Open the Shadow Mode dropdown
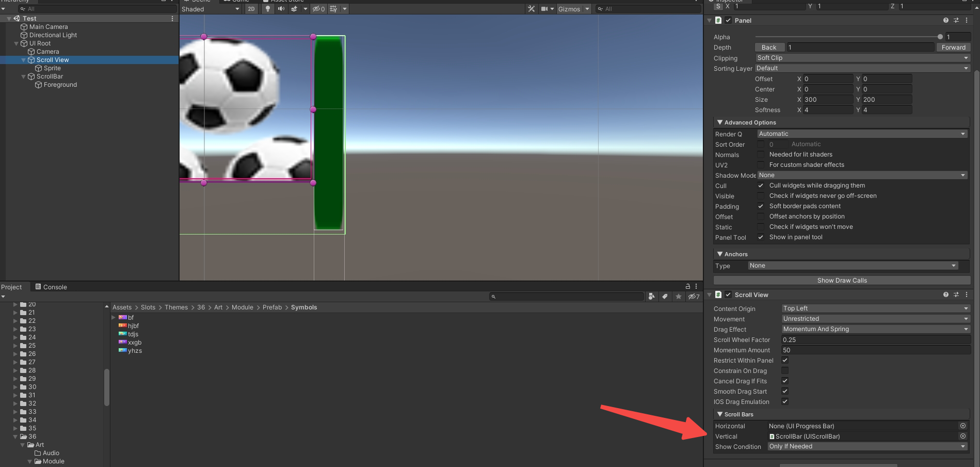 (862, 175)
